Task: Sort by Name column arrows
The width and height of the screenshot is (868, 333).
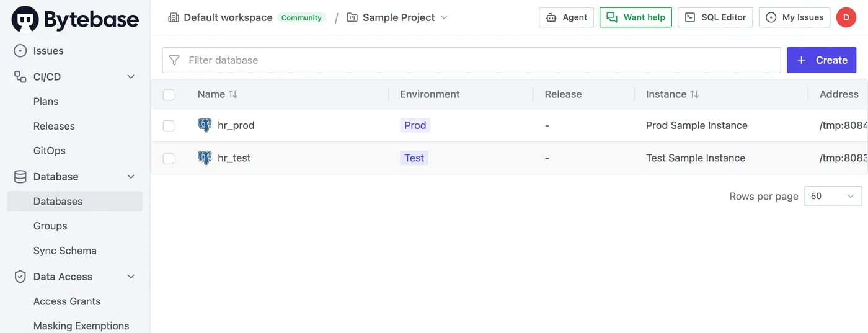Action: coord(233,94)
